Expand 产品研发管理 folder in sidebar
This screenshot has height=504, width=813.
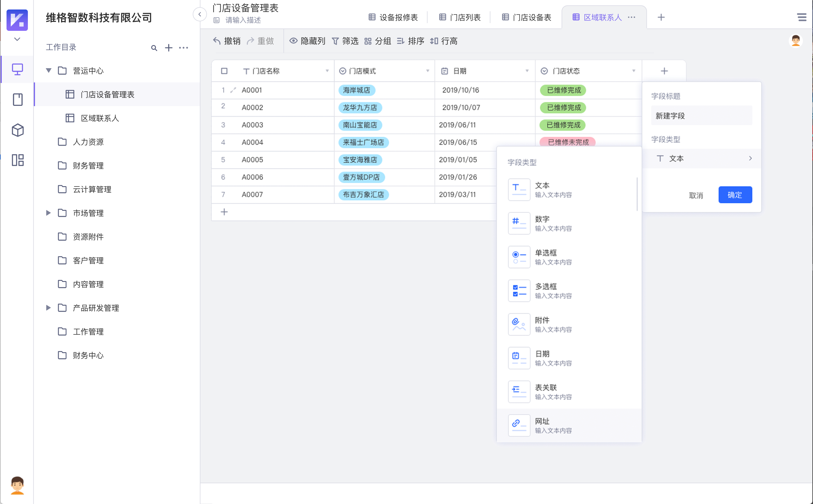tap(49, 308)
